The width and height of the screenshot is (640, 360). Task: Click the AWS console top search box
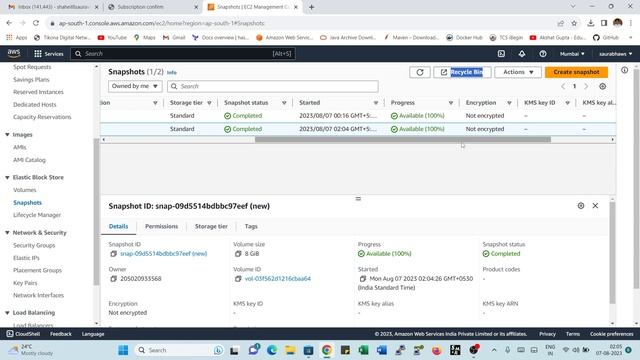(x=183, y=53)
